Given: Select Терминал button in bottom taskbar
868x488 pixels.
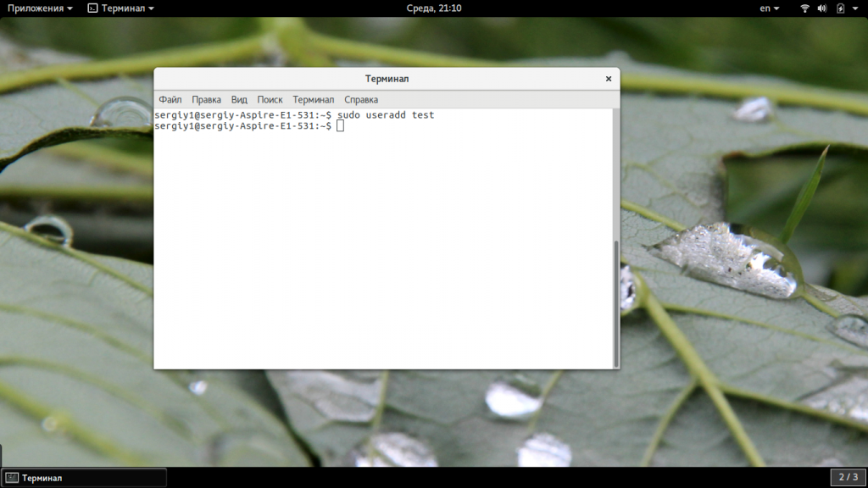Looking at the screenshot, I should 84,478.
